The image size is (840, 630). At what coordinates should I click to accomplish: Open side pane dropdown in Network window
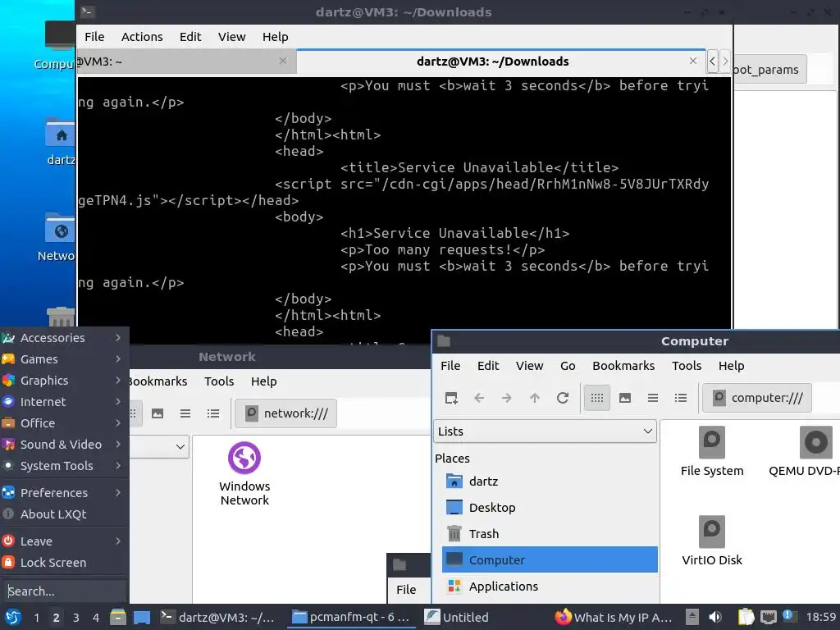159,446
